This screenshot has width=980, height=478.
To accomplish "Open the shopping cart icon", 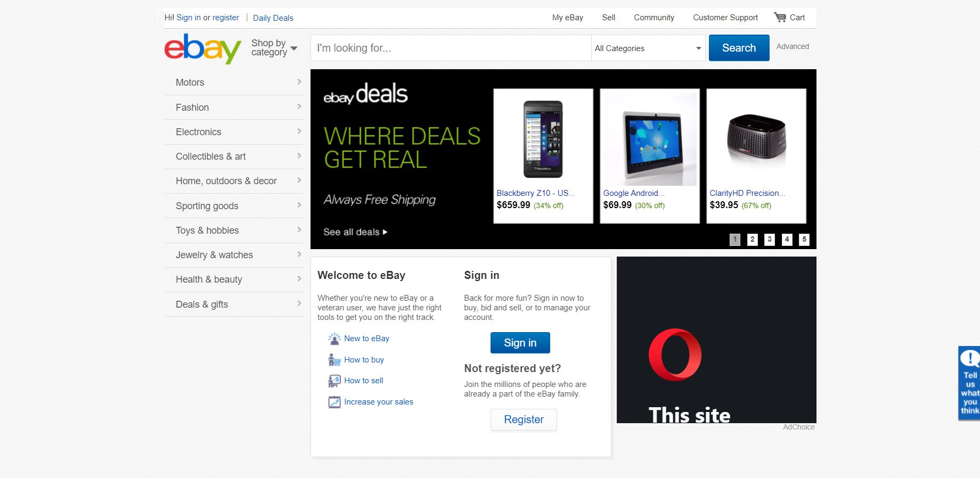I will click(x=780, y=17).
